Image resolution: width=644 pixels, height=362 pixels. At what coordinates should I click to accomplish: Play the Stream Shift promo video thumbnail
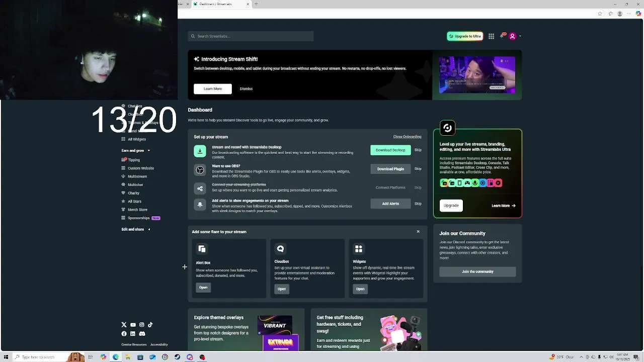[x=477, y=75]
